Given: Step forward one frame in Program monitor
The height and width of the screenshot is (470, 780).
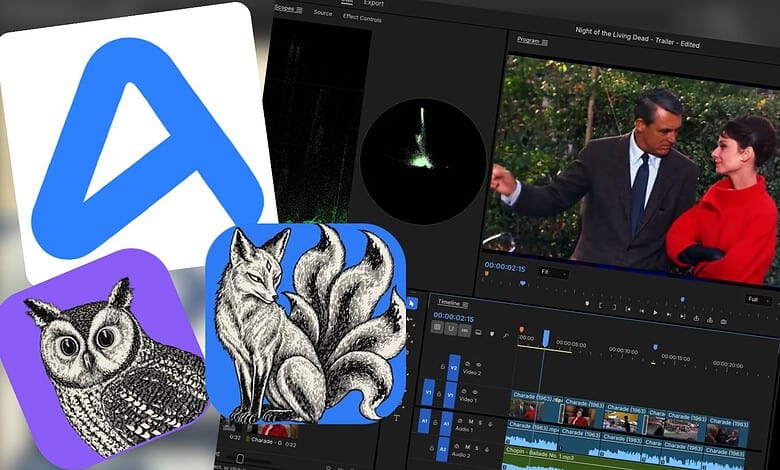Looking at the screenshot, I should (x=669, y=314).
